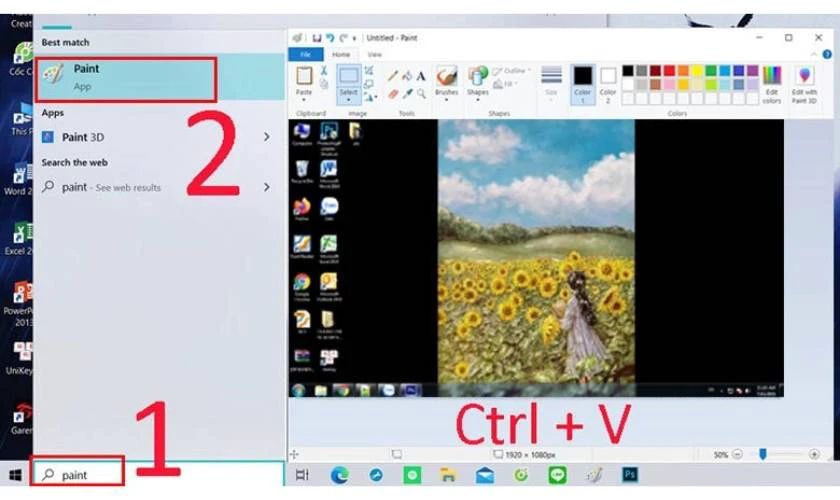Switch to the View tab in Paint

(374, 54)
